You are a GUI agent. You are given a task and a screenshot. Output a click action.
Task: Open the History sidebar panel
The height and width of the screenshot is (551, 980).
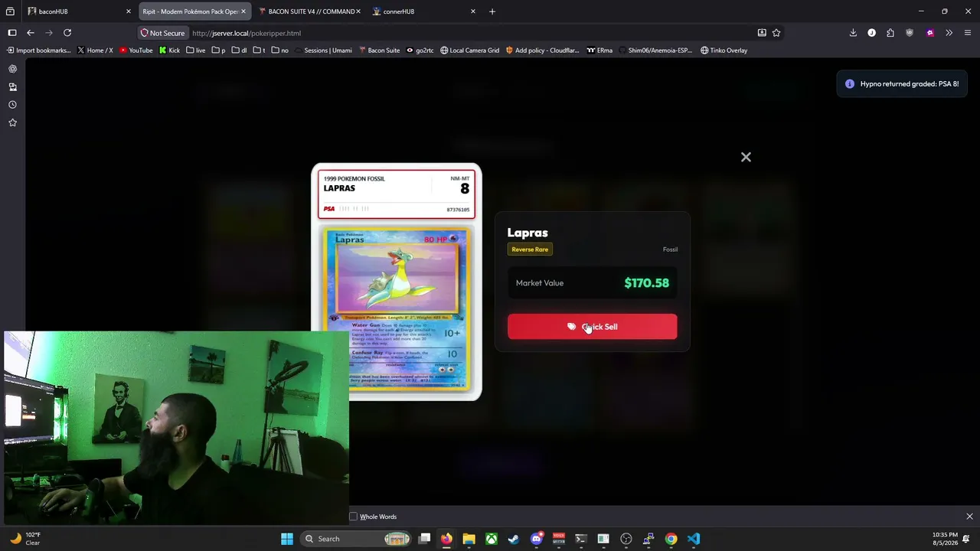(x=12, y=105)
